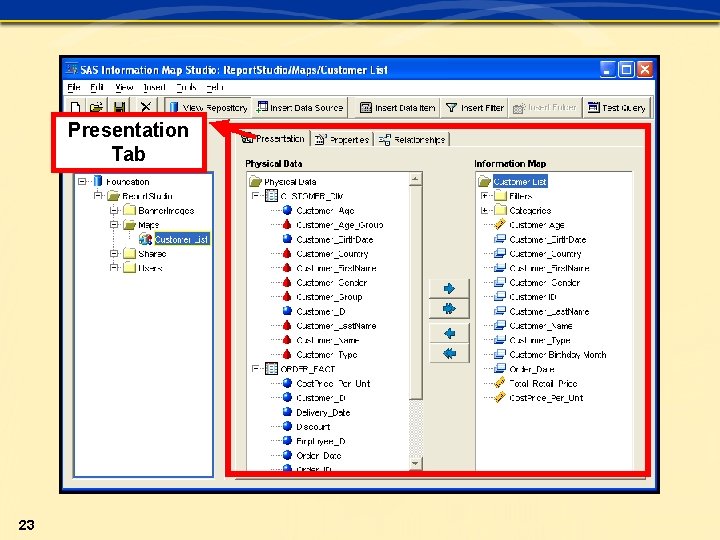Select Customer List map in repository tree
The image size is (720, 540).
point(181,239)
